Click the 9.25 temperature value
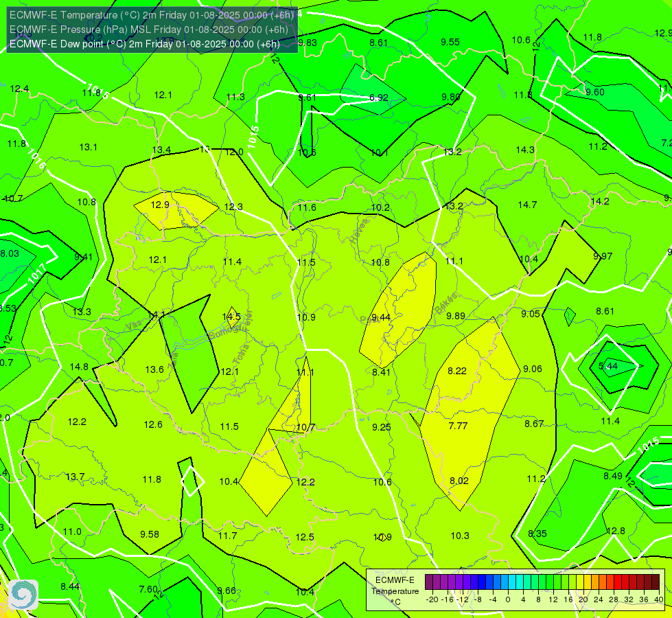The width and height of the screenshot is (672, 618). 382,427
